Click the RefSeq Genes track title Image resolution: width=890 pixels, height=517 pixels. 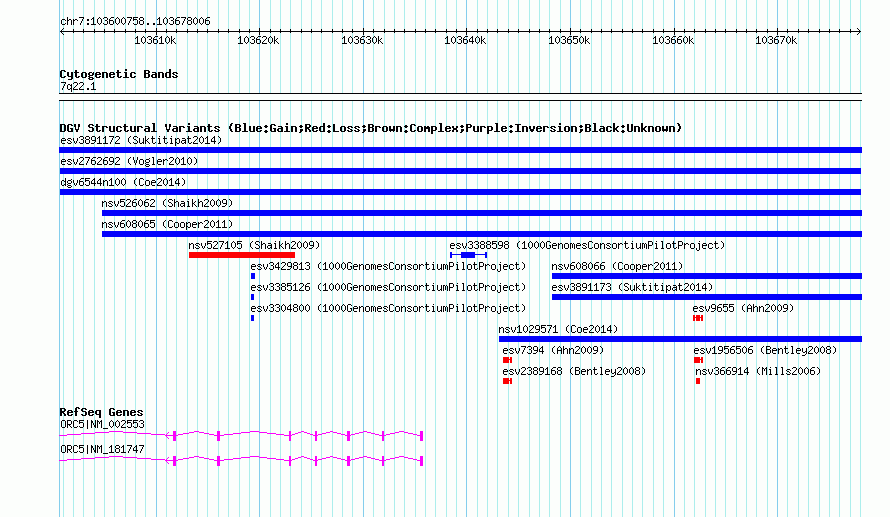(x=101, y=413)
